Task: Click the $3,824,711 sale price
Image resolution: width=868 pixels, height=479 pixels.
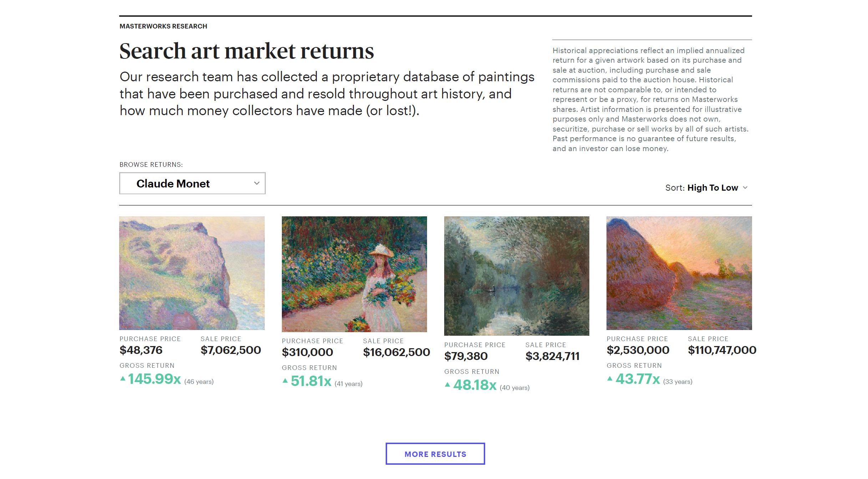Action: pyautogui.click(x=552, y=356)
